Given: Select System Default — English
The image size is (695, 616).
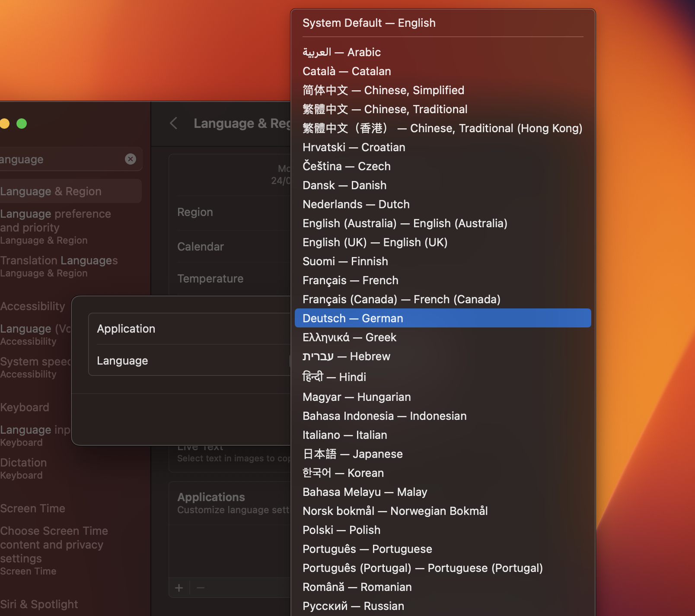Looking at the screenshot, I should coord(443,23).
